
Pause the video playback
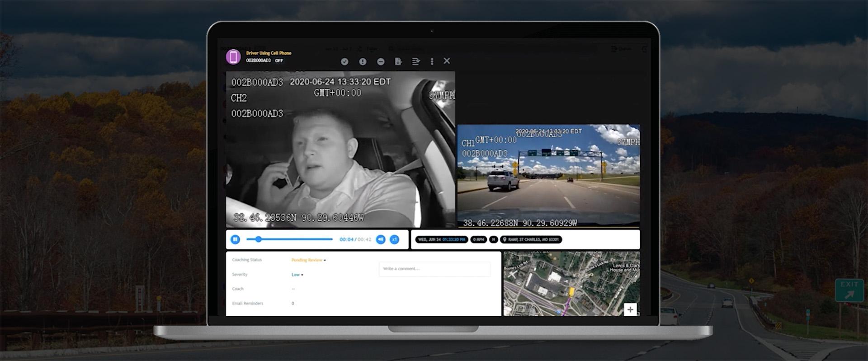click(235, 239)
